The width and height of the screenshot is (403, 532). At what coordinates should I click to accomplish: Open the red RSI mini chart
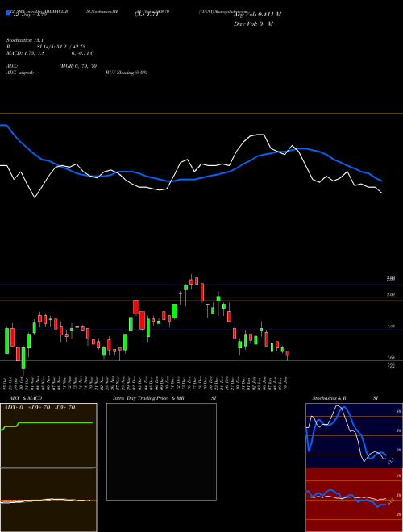pos(354,500)
